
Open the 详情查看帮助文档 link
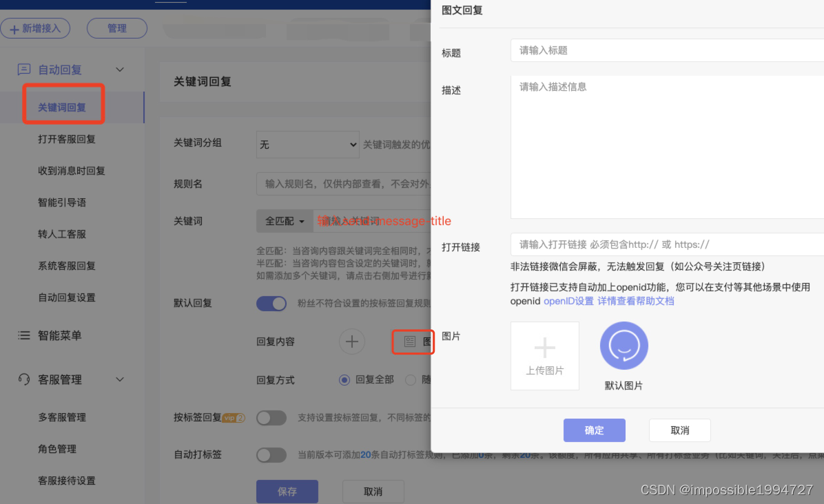click(636, 302)
